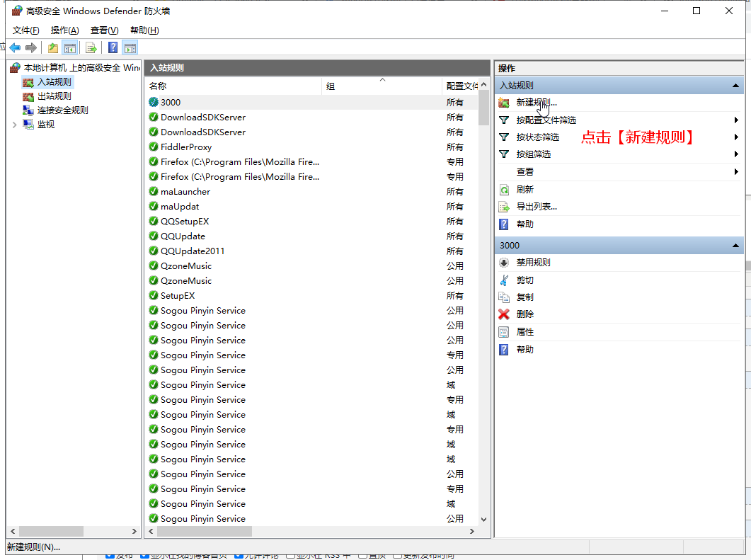Click the export list toolbar icon
Image resolution: width=751 pixels, height=560 pixels.
(91, 48)
